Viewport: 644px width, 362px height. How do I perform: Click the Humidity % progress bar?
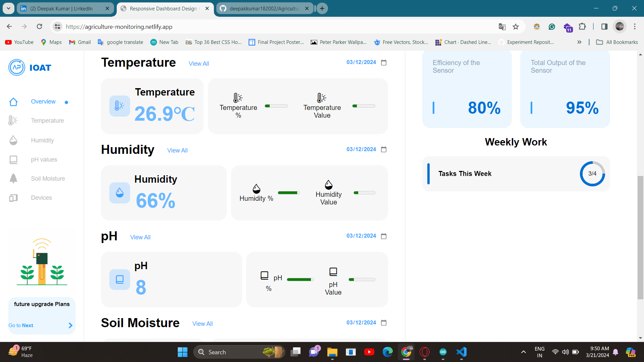pyautogui.click(x=288, y=192)
